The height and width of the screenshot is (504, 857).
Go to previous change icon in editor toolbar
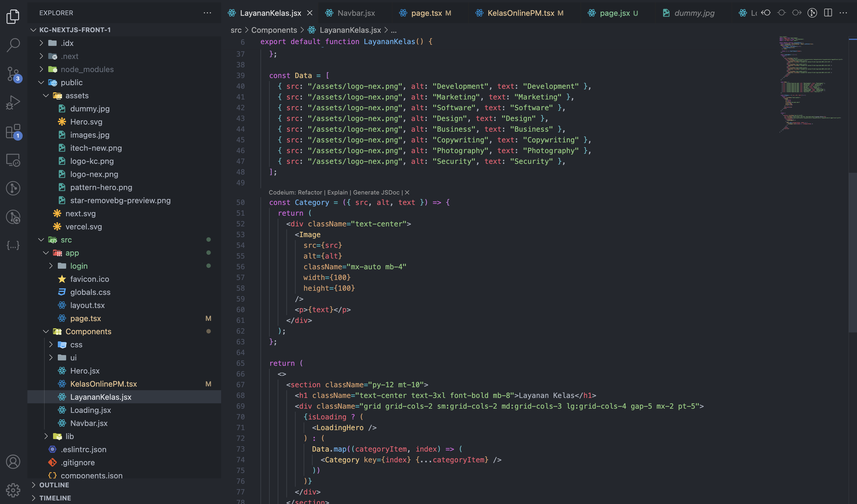click(x=766, y=13)
